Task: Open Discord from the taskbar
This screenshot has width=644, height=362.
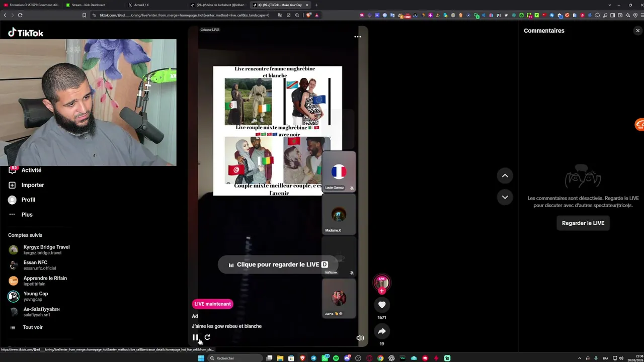Action: pos(347,358)
